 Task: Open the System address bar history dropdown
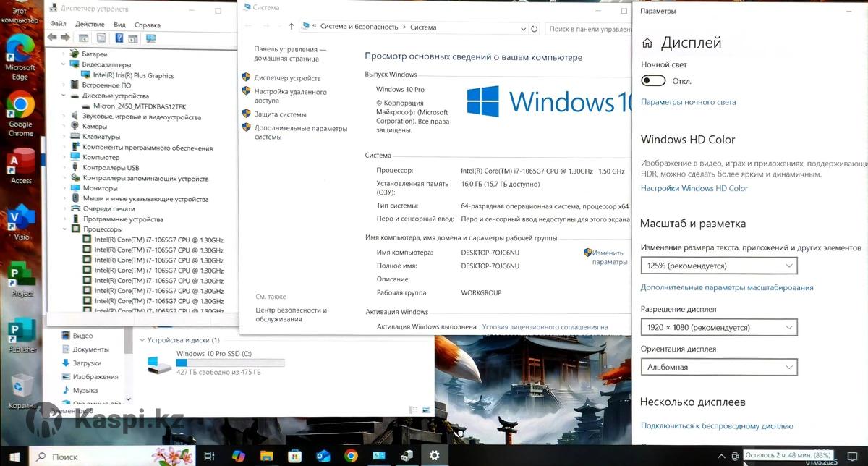coord(524,29)
